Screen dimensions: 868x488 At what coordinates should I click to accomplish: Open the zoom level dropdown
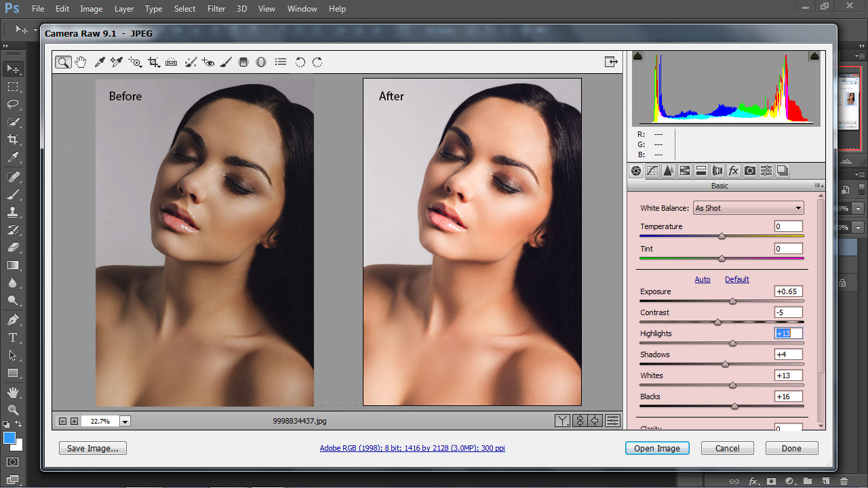[x=125, y=421]
